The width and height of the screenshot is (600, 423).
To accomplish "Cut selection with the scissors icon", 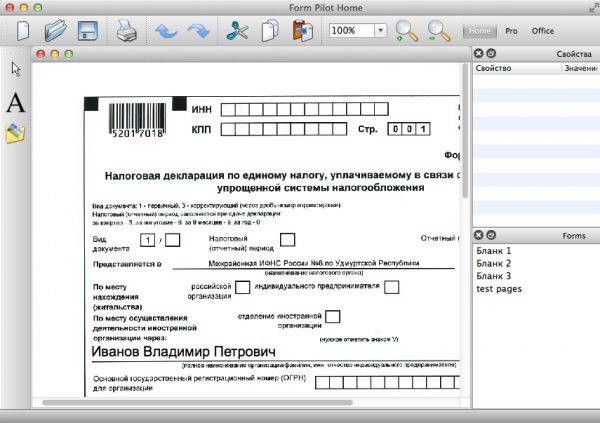I will [x=237, y=31].
